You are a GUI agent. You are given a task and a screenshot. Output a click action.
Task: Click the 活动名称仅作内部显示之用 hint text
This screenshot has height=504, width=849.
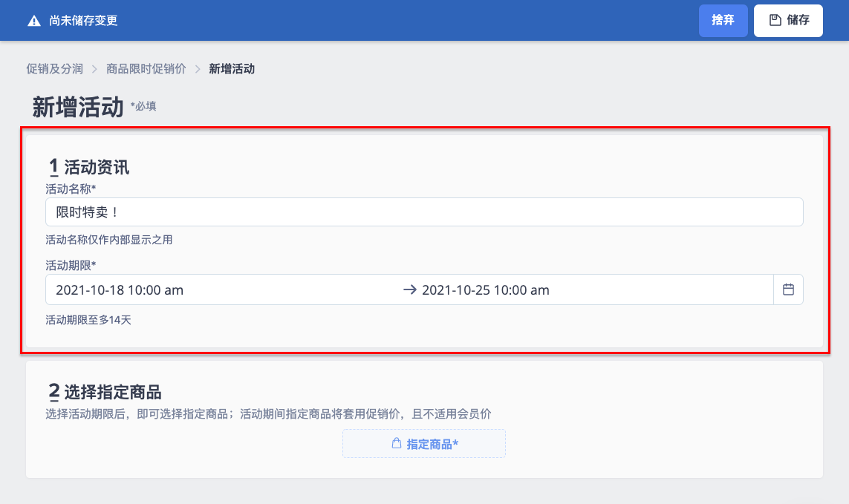tap(109, 240)
